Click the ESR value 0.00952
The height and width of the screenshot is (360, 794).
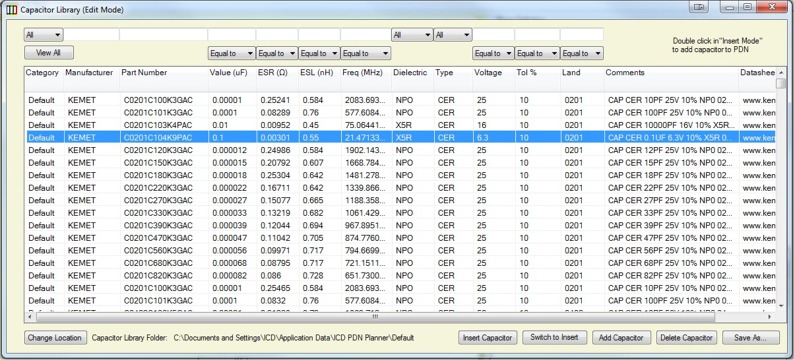[275, 125]
